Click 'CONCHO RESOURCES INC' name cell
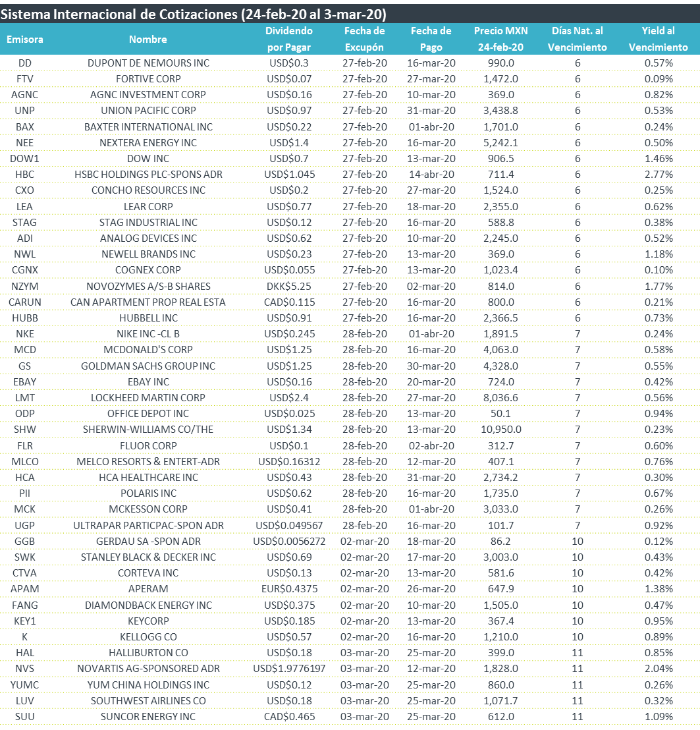This screenshot has height=730, width=700. pos(148,190)
